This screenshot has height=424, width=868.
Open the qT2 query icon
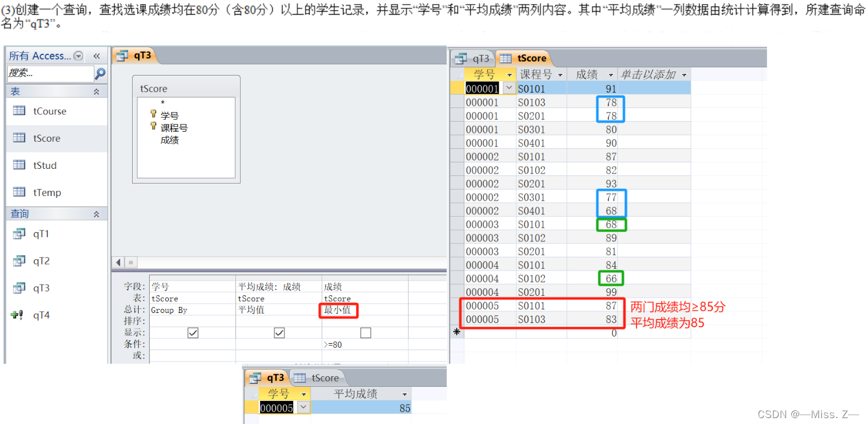tap(19, 261)
